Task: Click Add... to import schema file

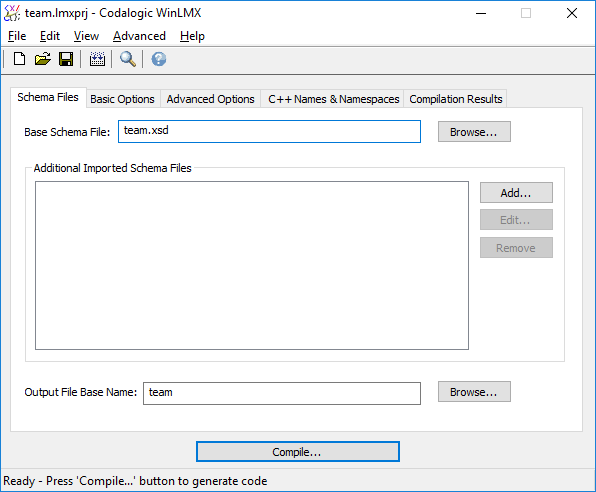Action: click(x=516, y=193)
